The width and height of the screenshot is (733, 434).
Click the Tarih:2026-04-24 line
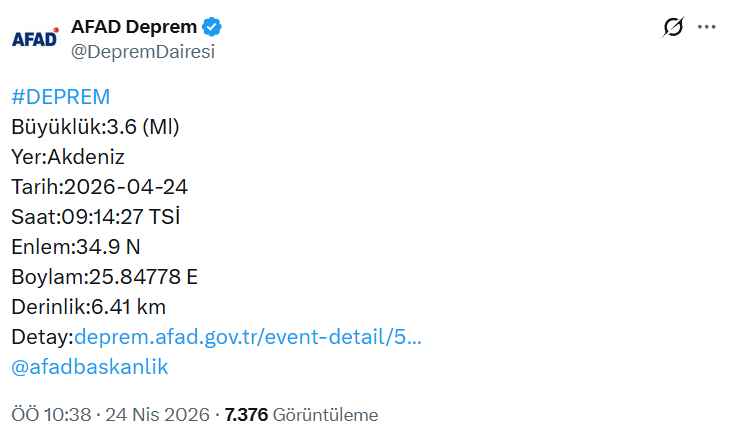[99, 187]
